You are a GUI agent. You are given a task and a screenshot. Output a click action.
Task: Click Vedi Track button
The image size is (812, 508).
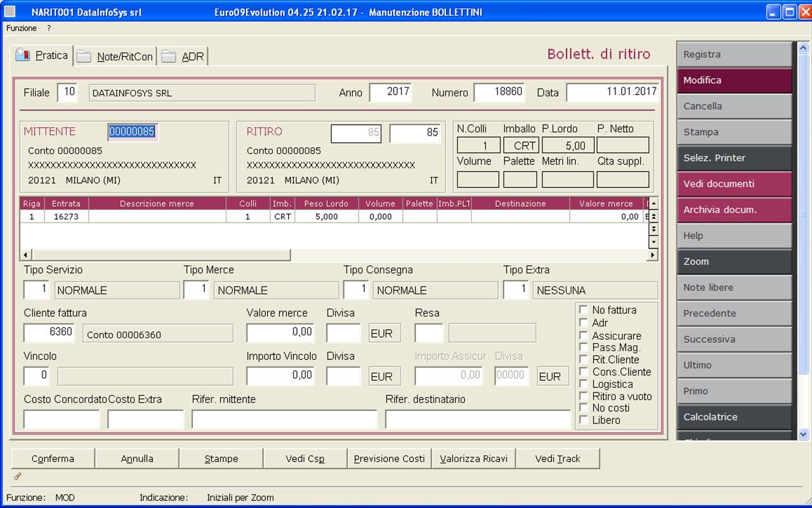(x=558, y=458)
